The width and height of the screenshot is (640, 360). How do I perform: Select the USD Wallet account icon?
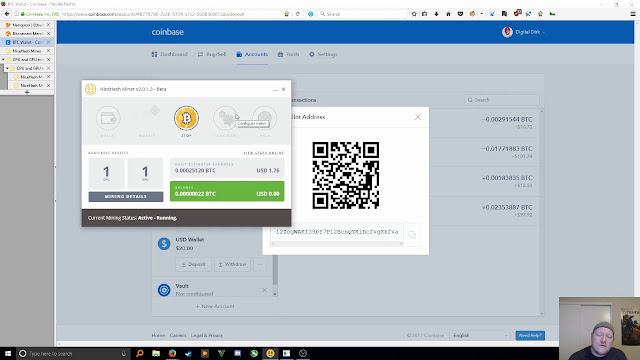point(164,244)
